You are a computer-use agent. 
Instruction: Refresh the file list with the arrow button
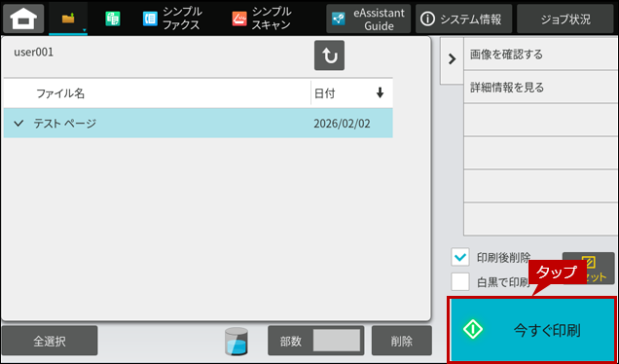329,55
